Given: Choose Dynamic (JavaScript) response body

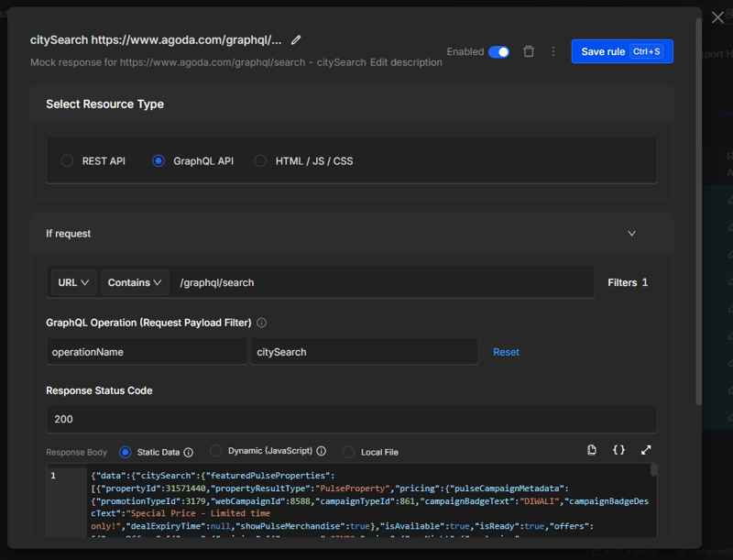Looking at the screenshot, I should click(216, 451).
